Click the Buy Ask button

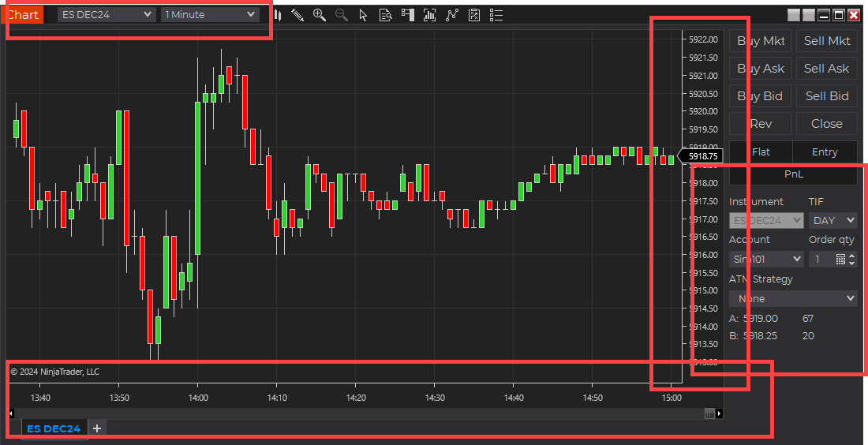[761, 68]
